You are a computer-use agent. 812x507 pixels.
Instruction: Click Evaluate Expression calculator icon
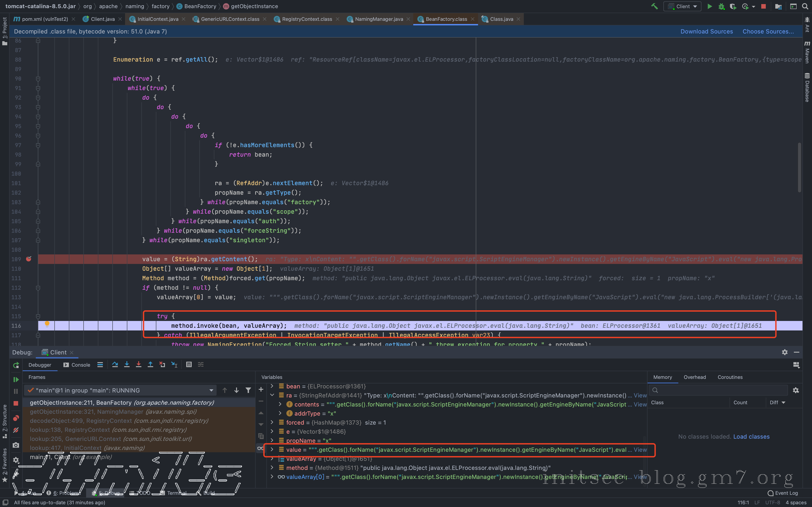[x=189, y=364]
